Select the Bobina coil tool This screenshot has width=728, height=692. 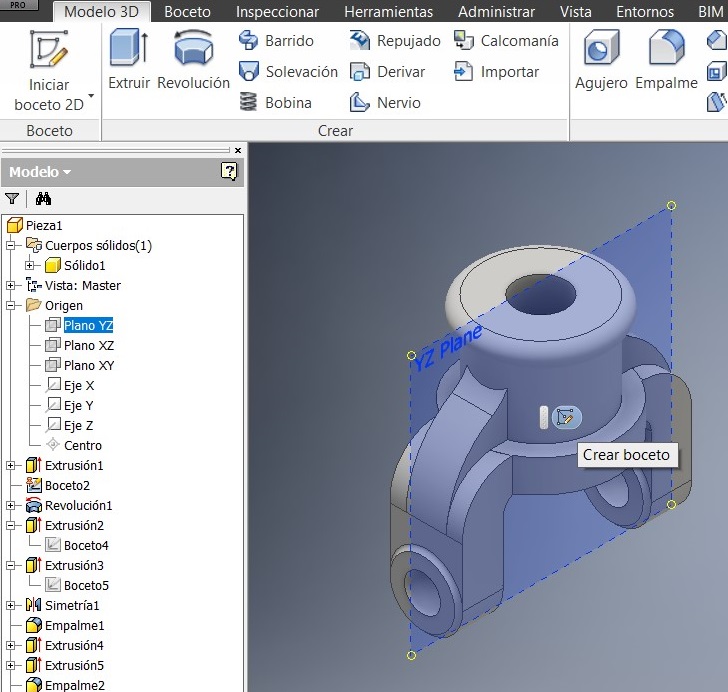coord(275,102)
